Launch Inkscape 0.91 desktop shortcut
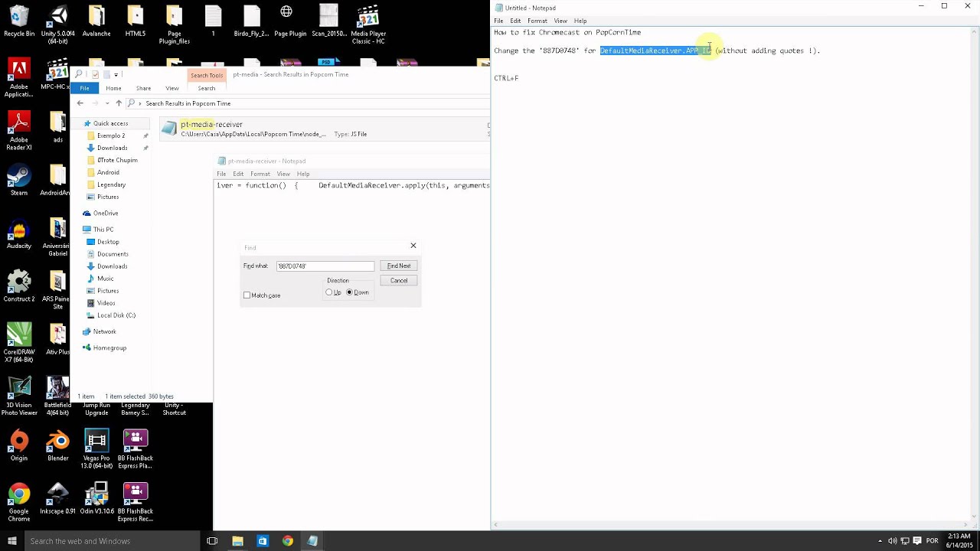 [57, 498]
